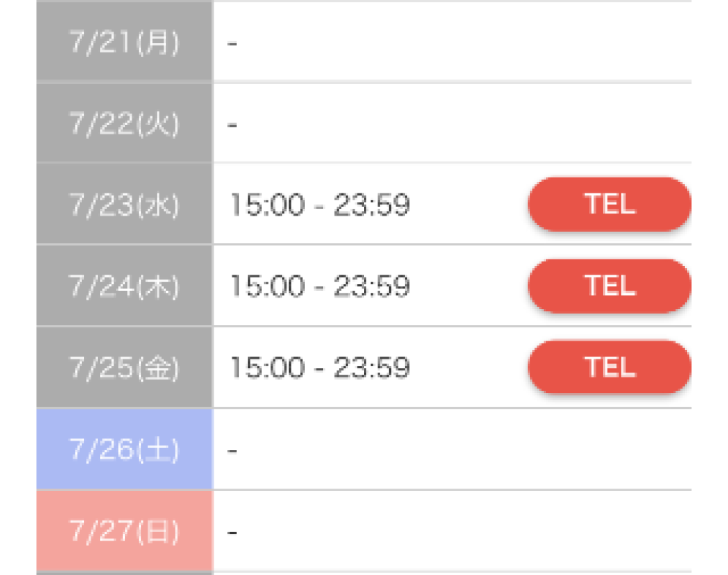
Task: Click the dash entry for 7/22
Action: tap(232, 125)
